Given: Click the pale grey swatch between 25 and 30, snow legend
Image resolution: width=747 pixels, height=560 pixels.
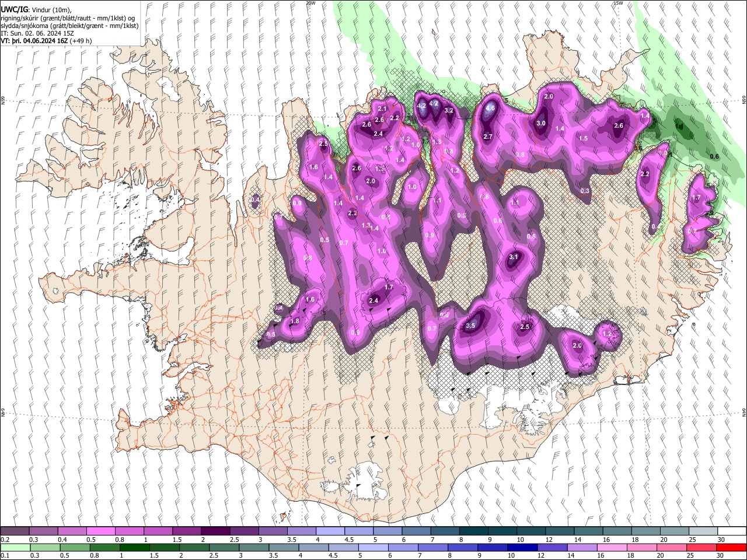Looking at the screenshot, I should click(x=703, y=531).
